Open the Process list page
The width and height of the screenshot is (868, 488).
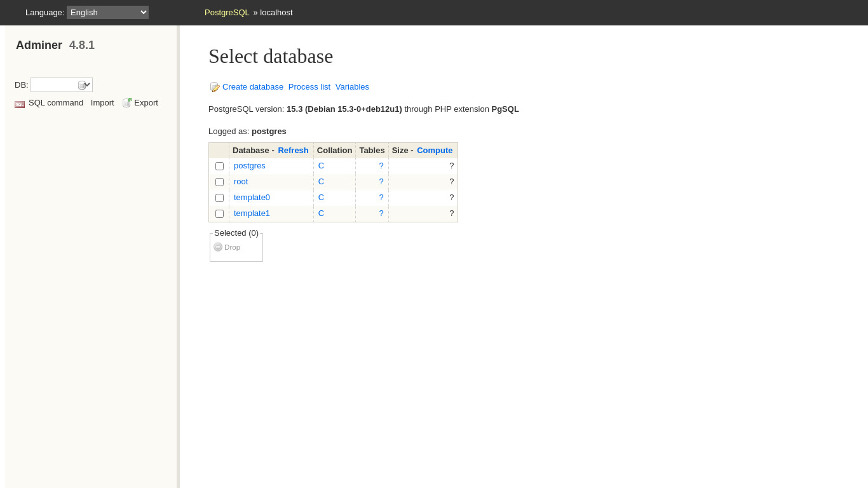pyautogui.click(x=309, y=86)
